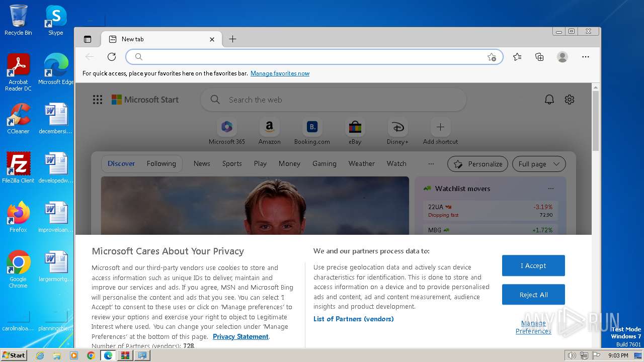Viewport: 644px width, 362px height.
Task: Open page settings gear icon
Action: tap(570, 100)
